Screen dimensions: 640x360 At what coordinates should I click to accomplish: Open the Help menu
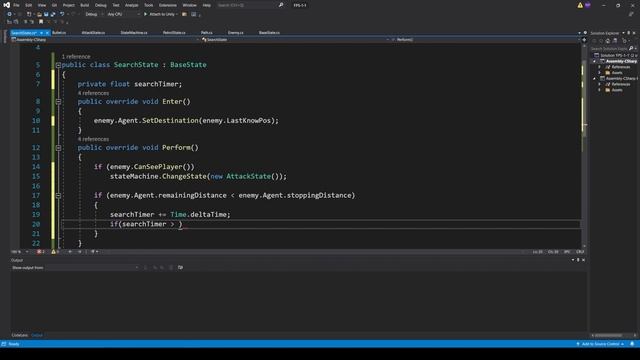point(207,5)
